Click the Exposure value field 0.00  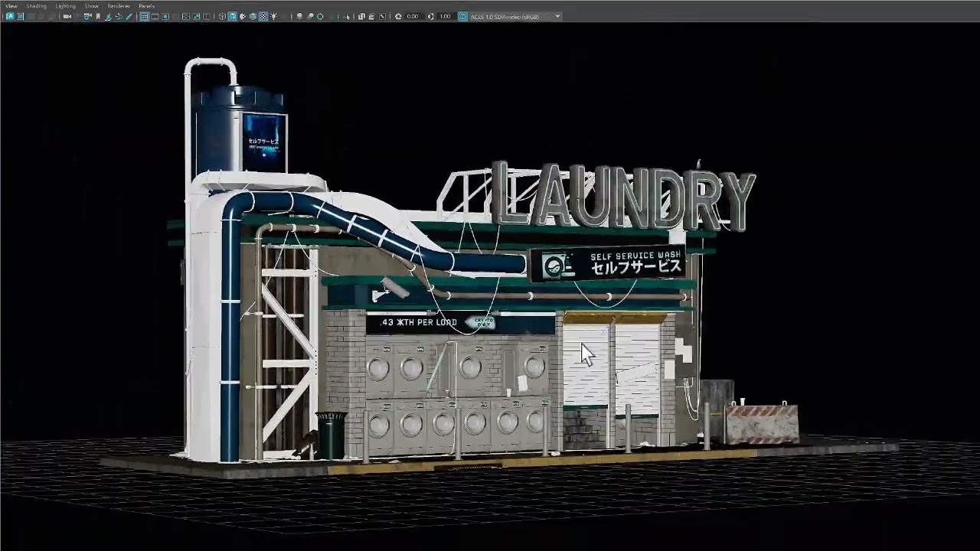click(413, 16)
